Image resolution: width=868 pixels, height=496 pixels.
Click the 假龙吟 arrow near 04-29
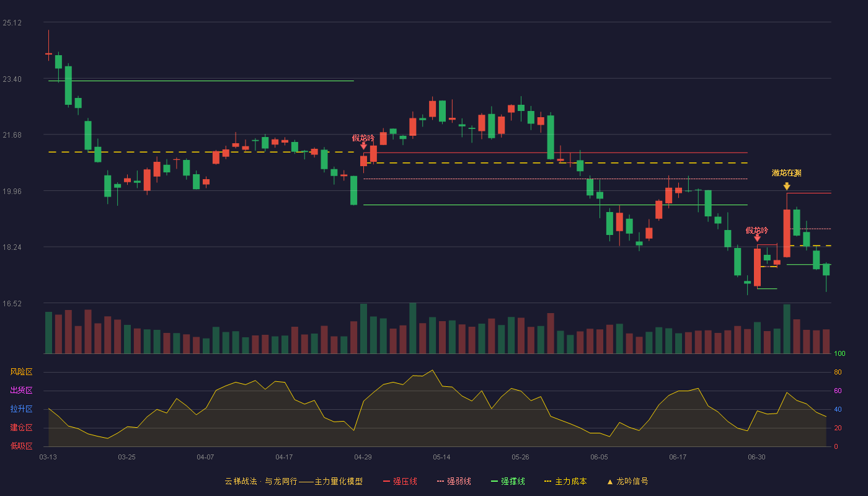coord(364,146)
